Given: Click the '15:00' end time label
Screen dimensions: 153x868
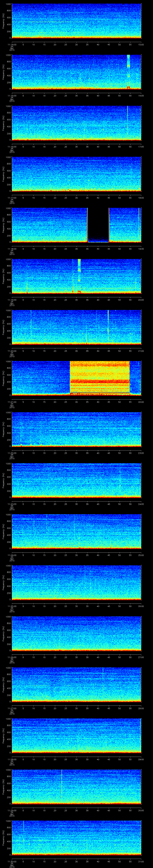Looking at the screenshot, I should pyautogui.click(x=141, y=44).
